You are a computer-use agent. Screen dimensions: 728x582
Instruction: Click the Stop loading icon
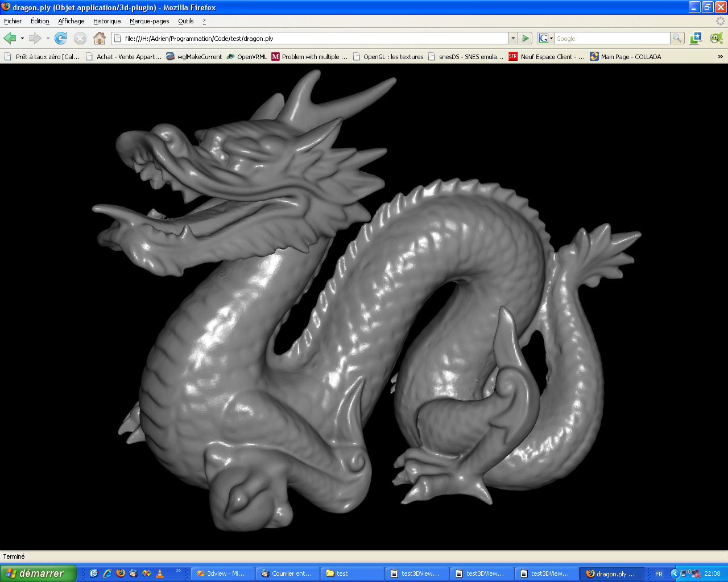(x=80, y=38)
